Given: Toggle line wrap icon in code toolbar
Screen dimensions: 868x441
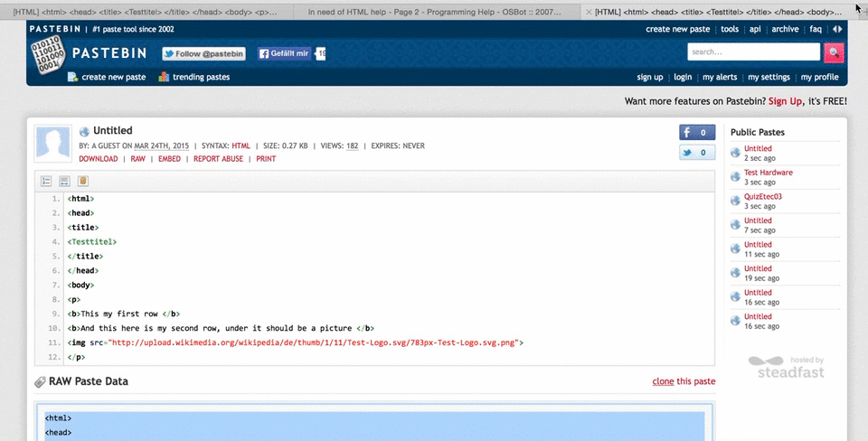Looking at the screenshot, I should (x=64, y=181).
